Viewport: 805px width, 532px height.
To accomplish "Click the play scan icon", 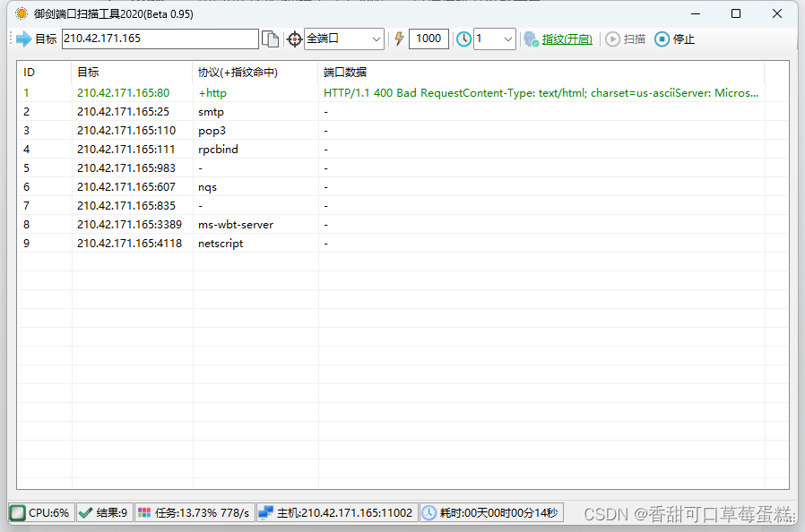I will click(x=612, y=39).
